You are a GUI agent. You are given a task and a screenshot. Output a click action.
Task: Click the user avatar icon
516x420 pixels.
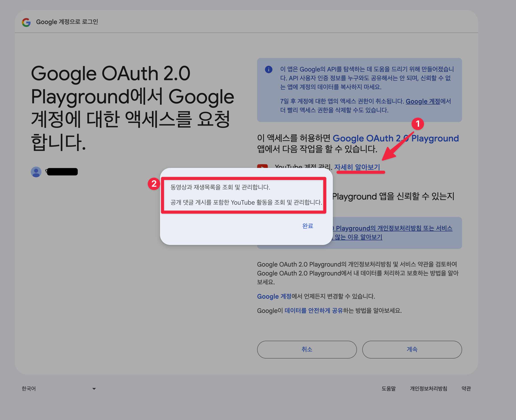(x=36, y=172)
